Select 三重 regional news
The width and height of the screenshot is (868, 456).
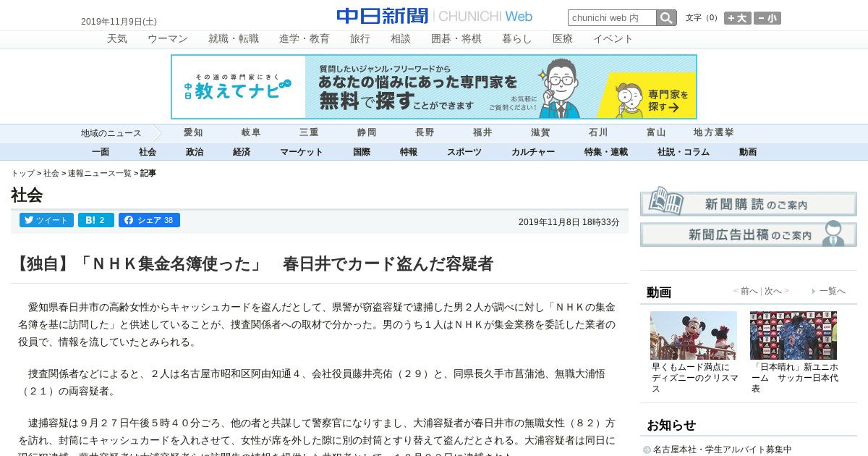tap(309, 132)
